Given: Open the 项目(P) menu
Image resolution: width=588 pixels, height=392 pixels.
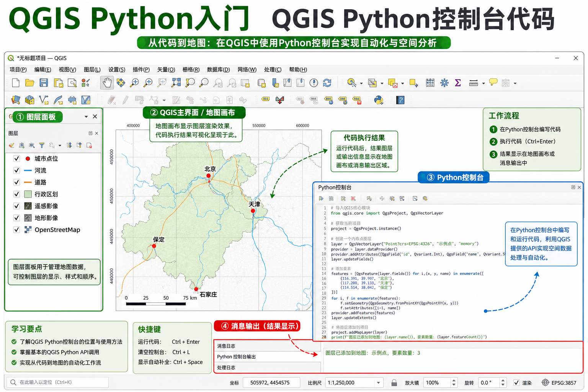Looking at the screenshot, I should tap(18, 69).
